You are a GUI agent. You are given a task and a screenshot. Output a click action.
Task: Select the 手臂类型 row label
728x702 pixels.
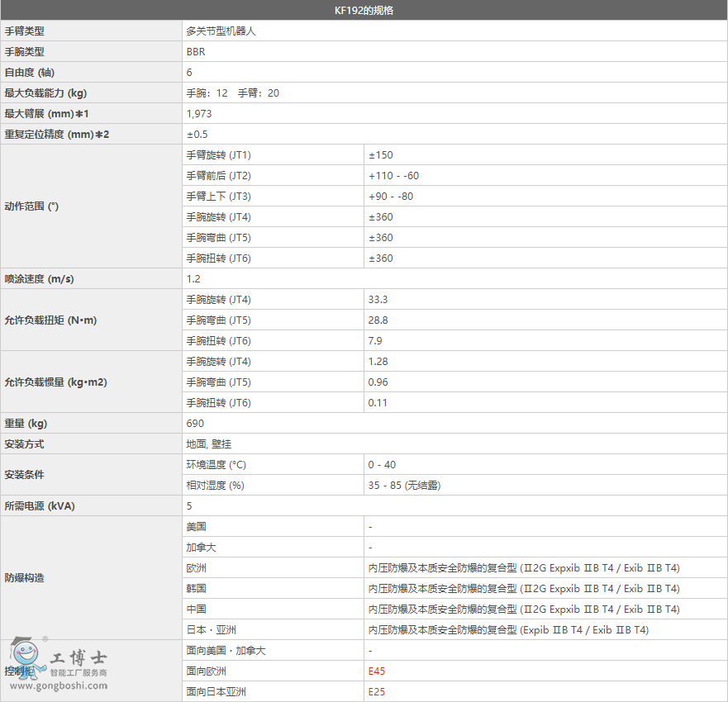point(29,31)
